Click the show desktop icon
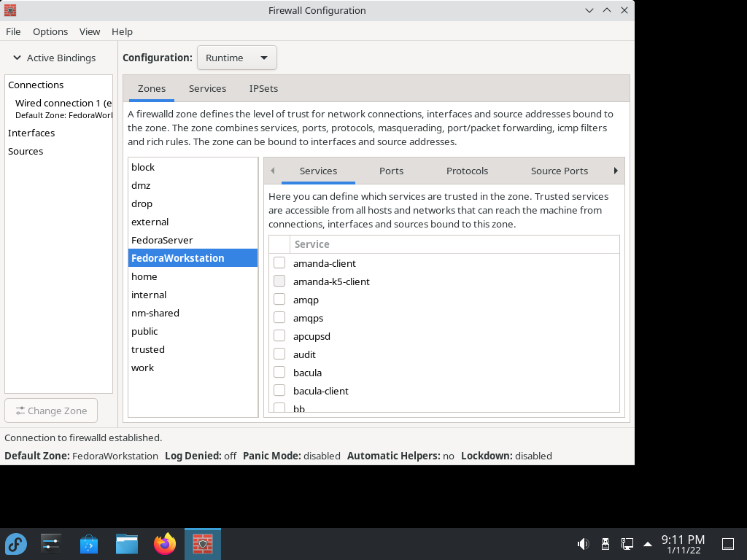 point(728,544)
